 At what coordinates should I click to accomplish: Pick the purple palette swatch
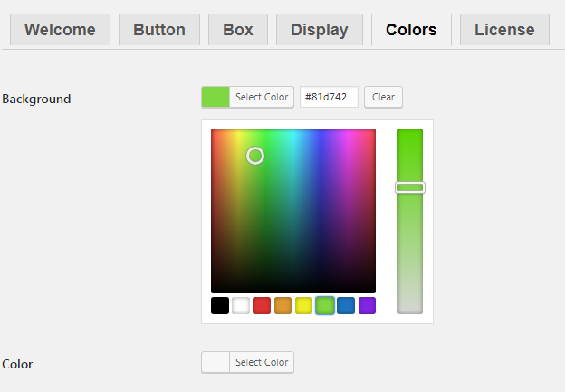coord(368,305)
